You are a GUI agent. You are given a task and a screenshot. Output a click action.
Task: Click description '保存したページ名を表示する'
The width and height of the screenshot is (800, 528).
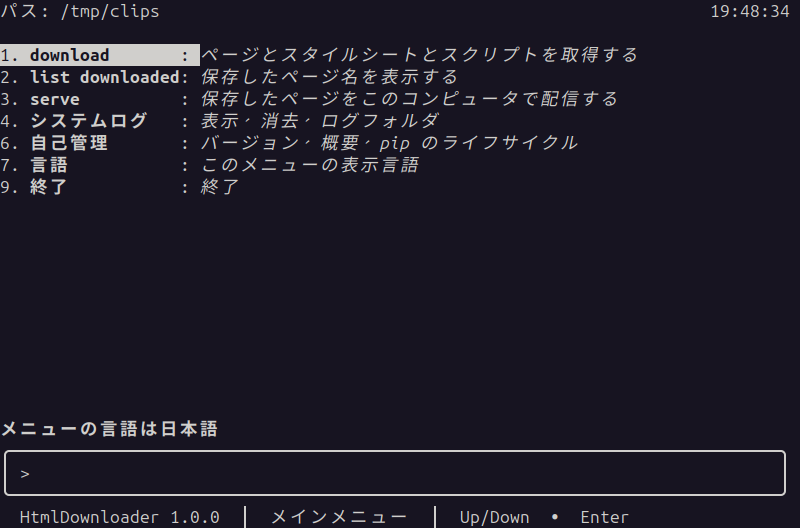pos(330,77)
